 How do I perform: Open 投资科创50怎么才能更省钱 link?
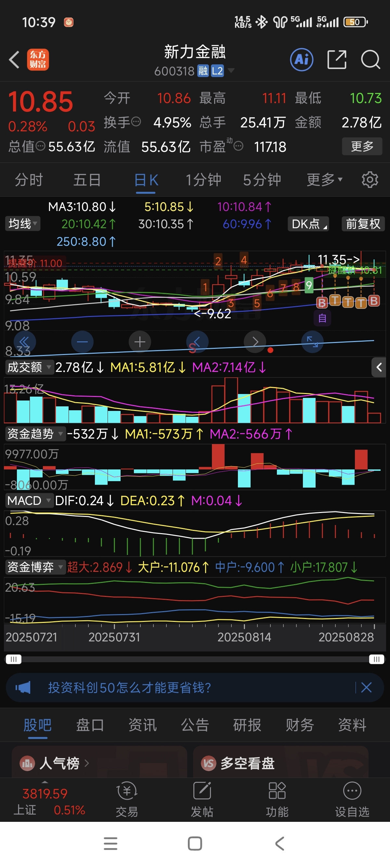click(x=130, y=687)
